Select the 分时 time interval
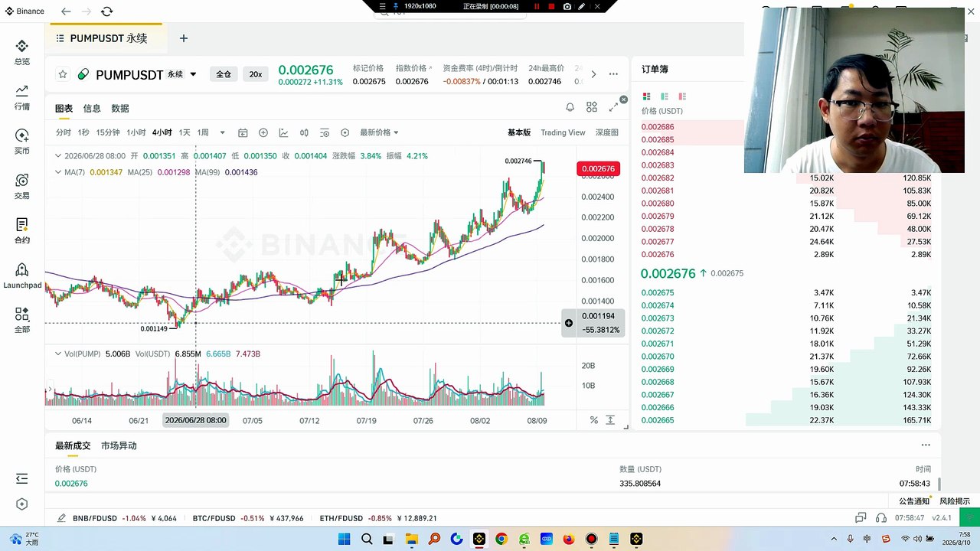This screenshot has height=551, width=980. point(63,132)
